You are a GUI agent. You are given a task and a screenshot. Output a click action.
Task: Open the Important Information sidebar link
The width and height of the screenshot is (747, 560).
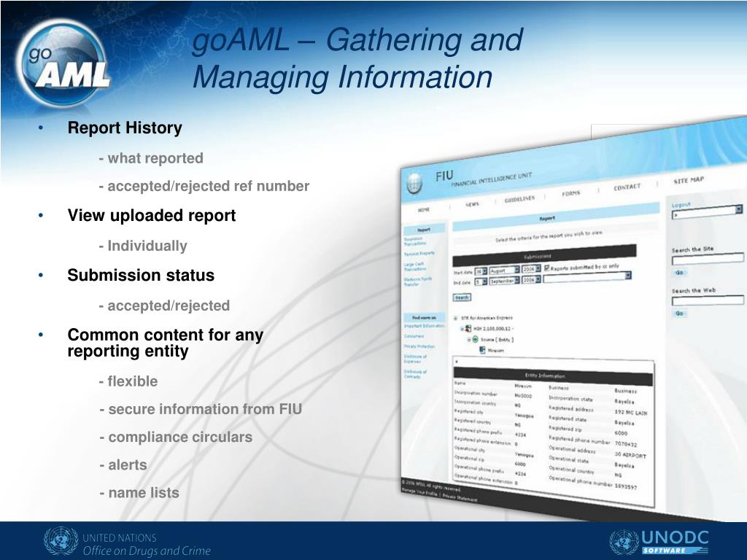coord(424,326)
